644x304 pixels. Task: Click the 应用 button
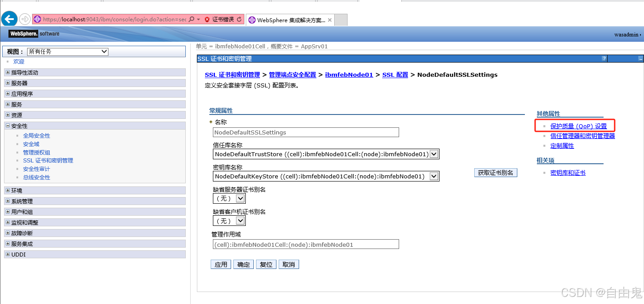click(x=221, y=265)
